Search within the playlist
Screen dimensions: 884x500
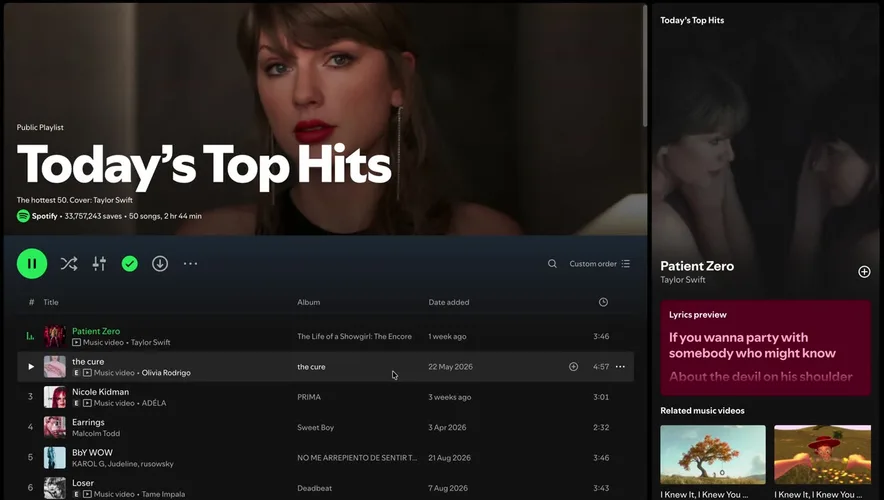[552, 263]
